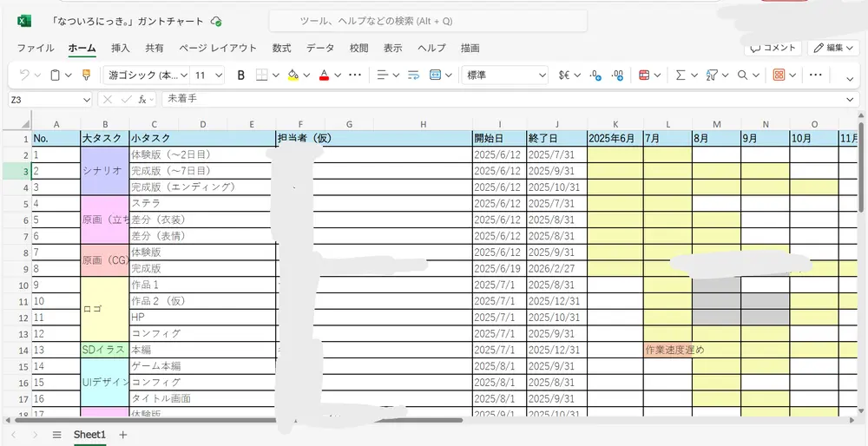Open the font name dropdown 游ゴシック
Screen dimensions: 868x446
(144, 75)
